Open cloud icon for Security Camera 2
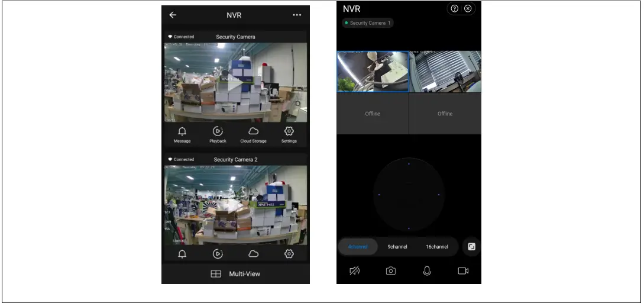 point(254,254)
